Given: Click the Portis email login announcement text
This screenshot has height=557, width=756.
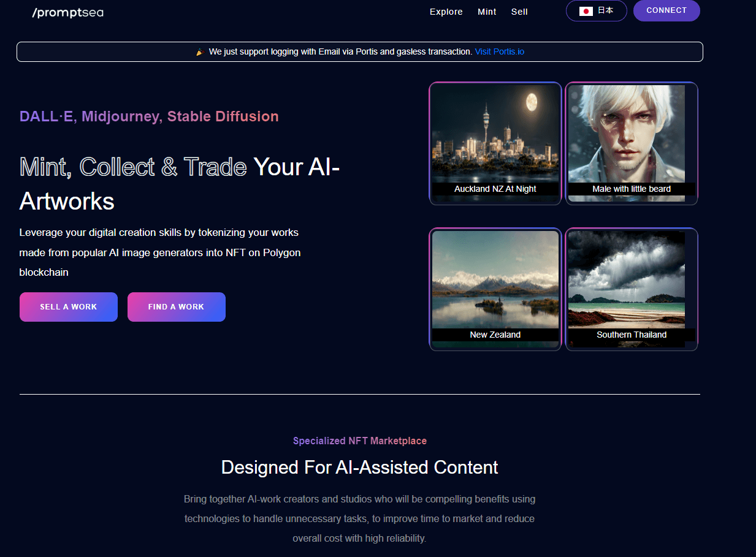Looking at the screenshot, I should pyautogui.click(x=340, y=52).
